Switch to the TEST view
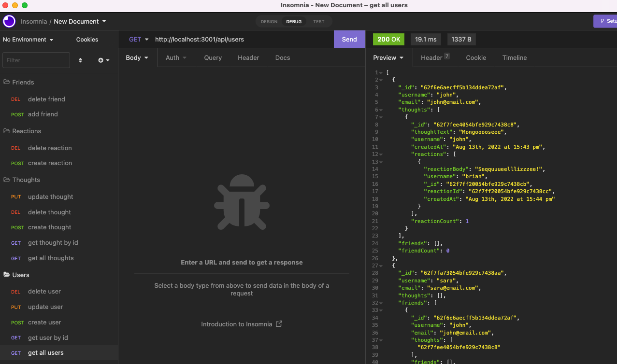 (x=319, y=21)
